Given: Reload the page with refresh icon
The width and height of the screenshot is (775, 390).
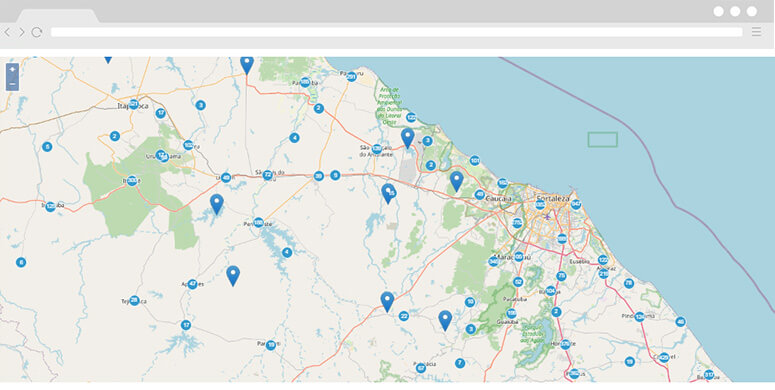Looking at the screenshot, I should tap(37, 33).
